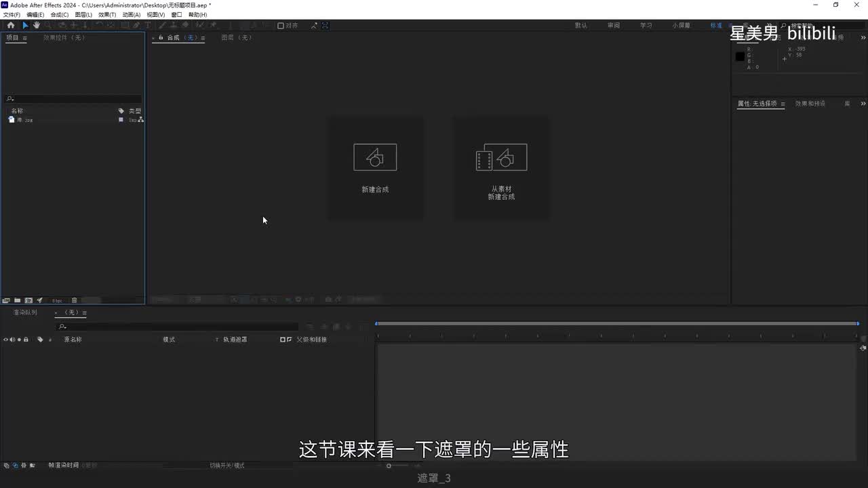Click the snapping options icon beside 对齐
Image resolution: width=868 pixels, height=488 pixels.
[314, 25]
